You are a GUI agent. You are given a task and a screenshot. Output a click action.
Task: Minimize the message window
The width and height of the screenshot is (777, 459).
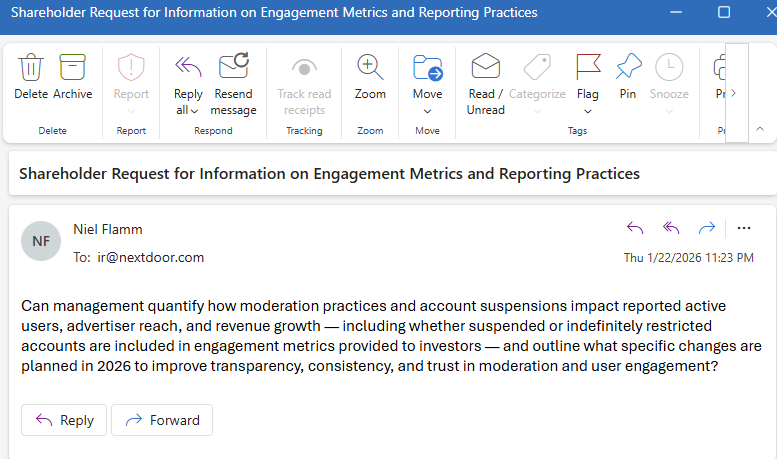676,12
